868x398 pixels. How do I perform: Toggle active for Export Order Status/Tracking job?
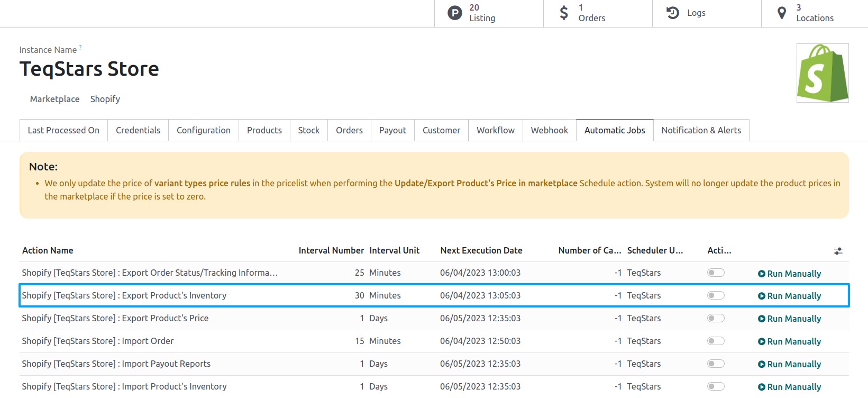(716, 273)
